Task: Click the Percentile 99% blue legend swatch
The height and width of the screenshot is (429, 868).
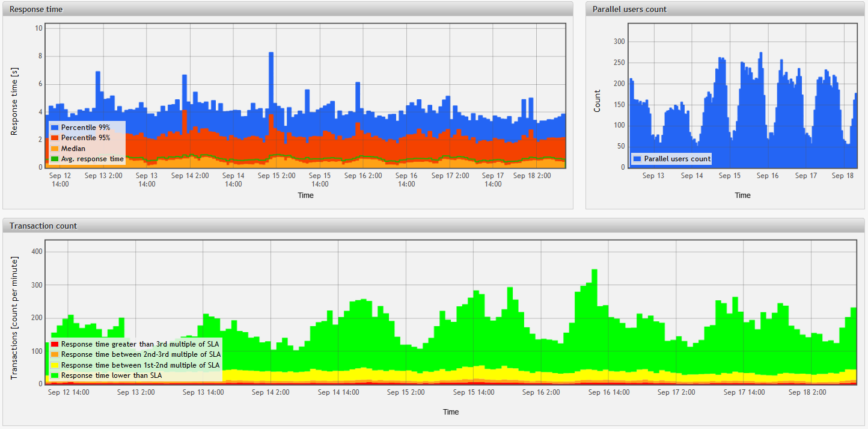Action: click(55, 128)
